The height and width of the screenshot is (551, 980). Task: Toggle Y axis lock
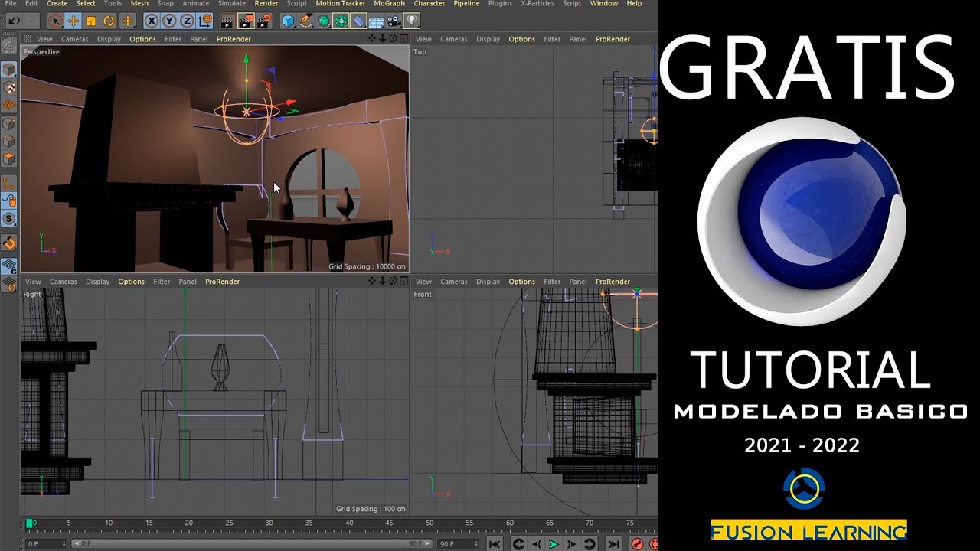(x=169, y=21)
